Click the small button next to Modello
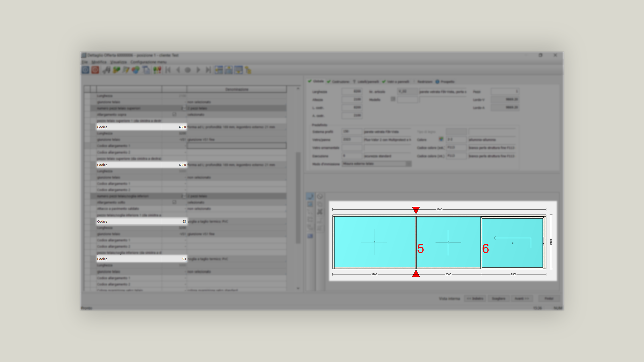644x362 pixels. [x=393, y=99]
